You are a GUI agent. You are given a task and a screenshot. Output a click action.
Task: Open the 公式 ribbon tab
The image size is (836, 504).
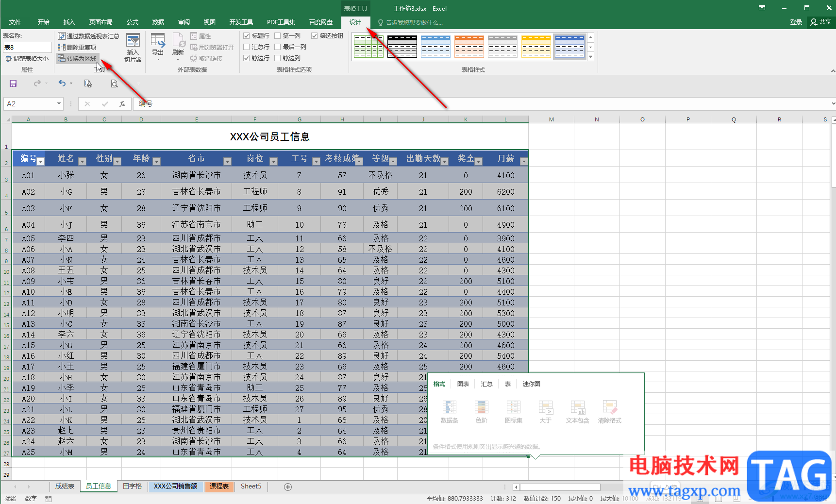[133, 22]
